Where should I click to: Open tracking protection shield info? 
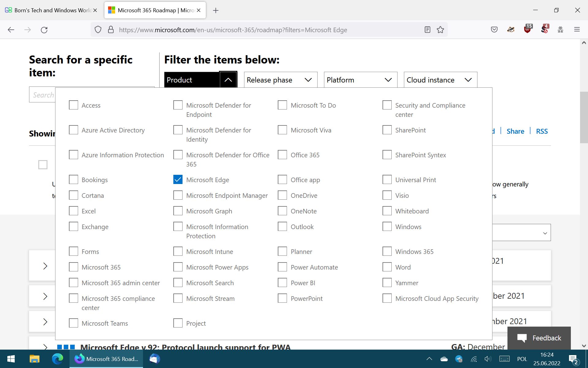pyautogui.click(x=98, y=30)
